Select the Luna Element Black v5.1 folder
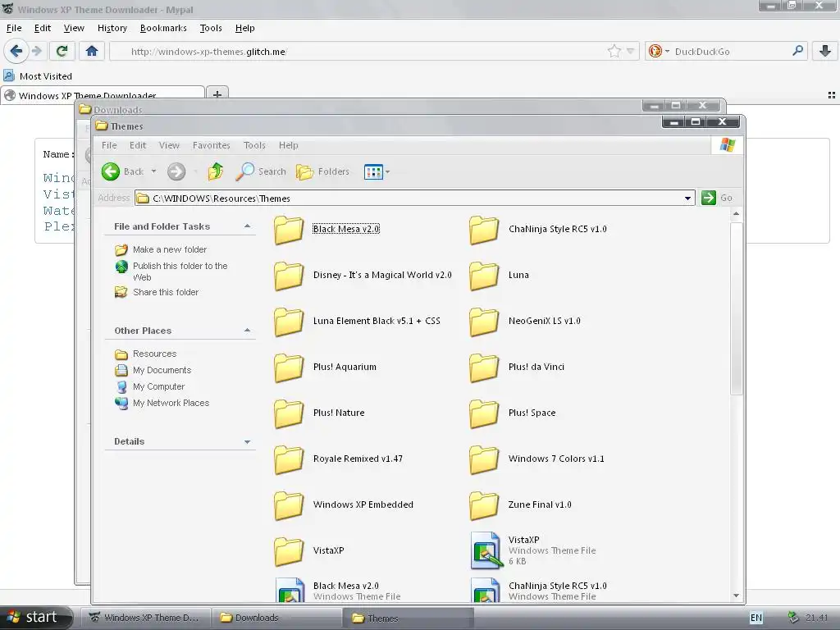This screenshot has height=630, width=840. (x=357, y=322)
